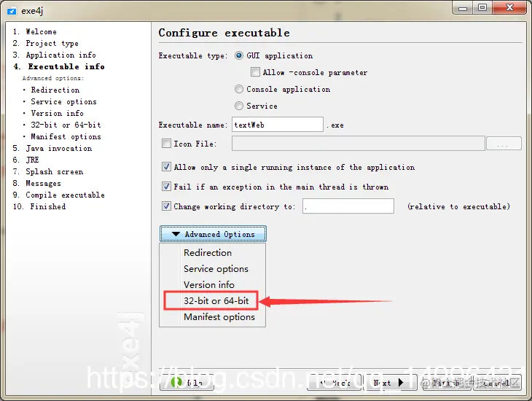Click the Next button
This screenshot has height=401, width=532.
click(389, 382)
